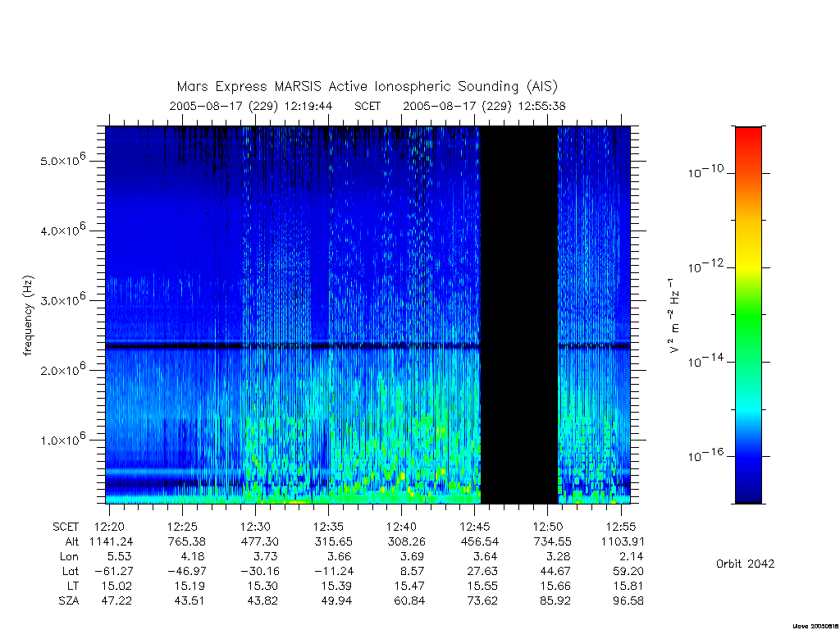Image resolution: width=840 pixels, height=630 pixels.
Task: Click the altitude value 1103.91
Action: click(x=623, y=541)
